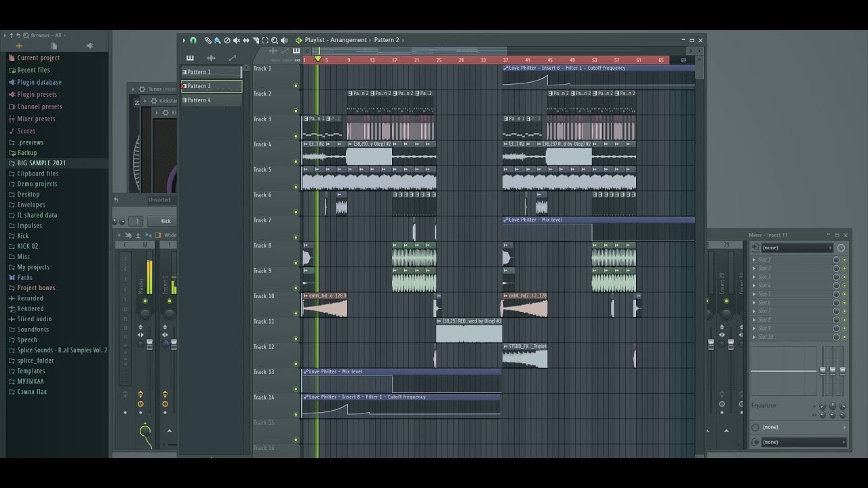Screen dimensions: 868x488
Task: Select the Draw pencil tool
Action: 208,40
